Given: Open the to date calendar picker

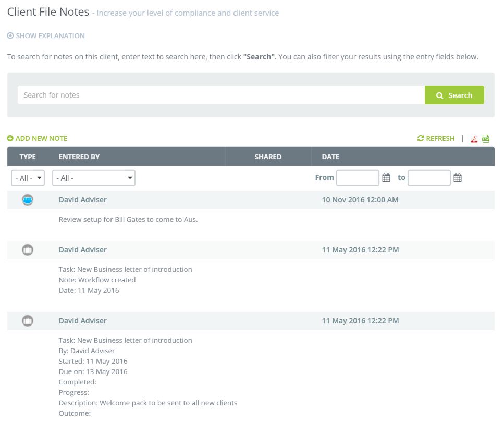Looking at the screenshot, I should [x=458, y=178].
